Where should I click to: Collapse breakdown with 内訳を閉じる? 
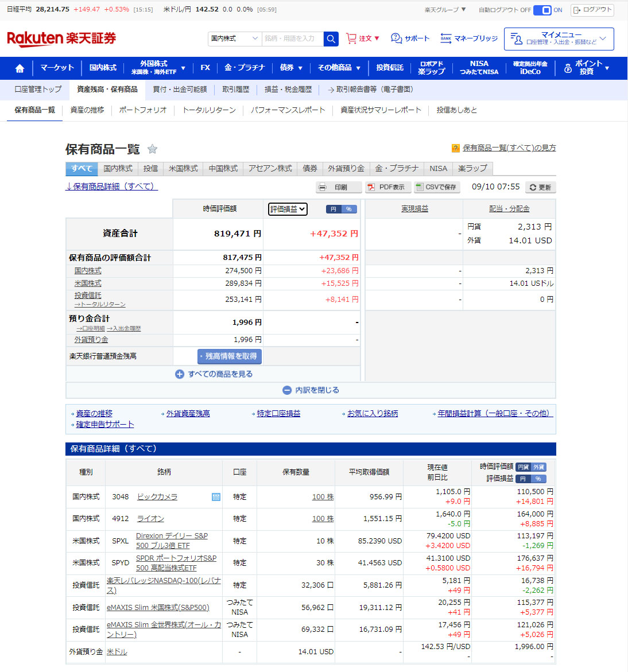(x=311, y=390)
